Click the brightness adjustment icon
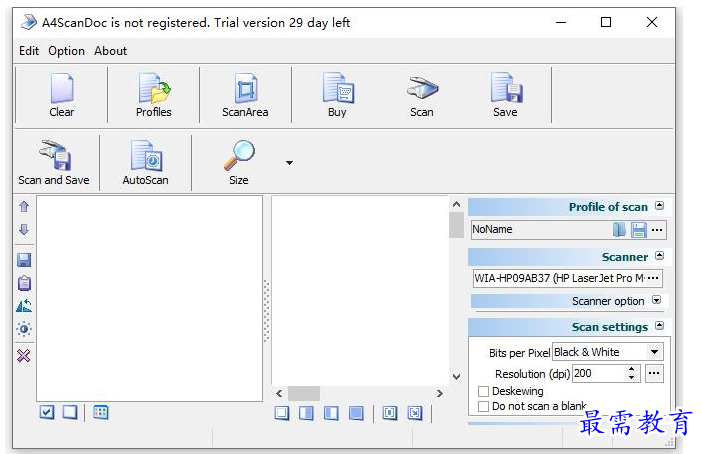Viewport: 701px width, 454px height. [x=24, y=329]
